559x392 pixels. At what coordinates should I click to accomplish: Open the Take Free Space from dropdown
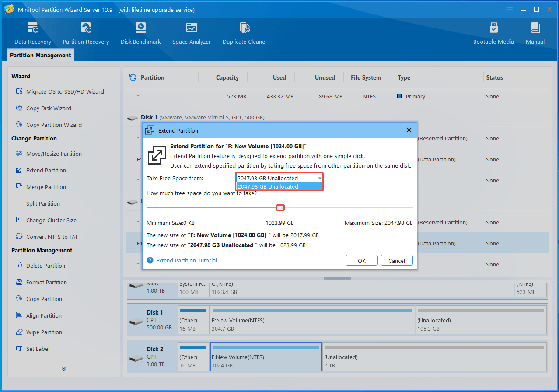pyautogui.click(x=279, y=178)
